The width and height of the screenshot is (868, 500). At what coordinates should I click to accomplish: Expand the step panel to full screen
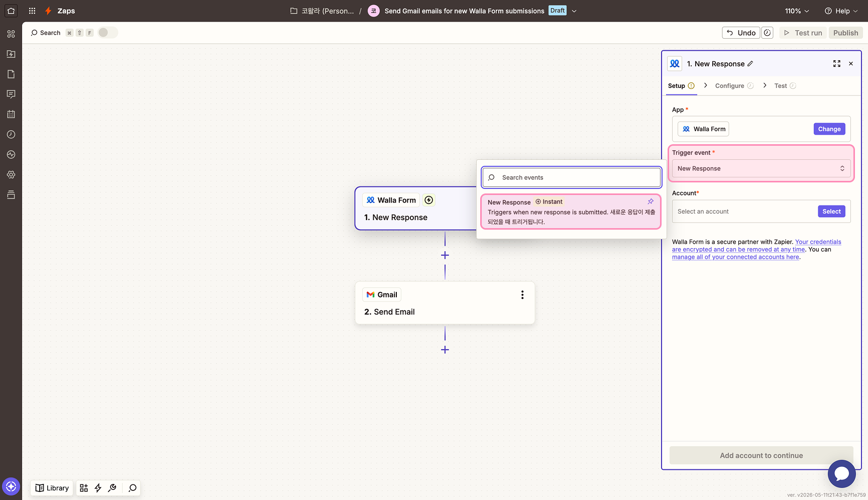[x=837, y=64]
